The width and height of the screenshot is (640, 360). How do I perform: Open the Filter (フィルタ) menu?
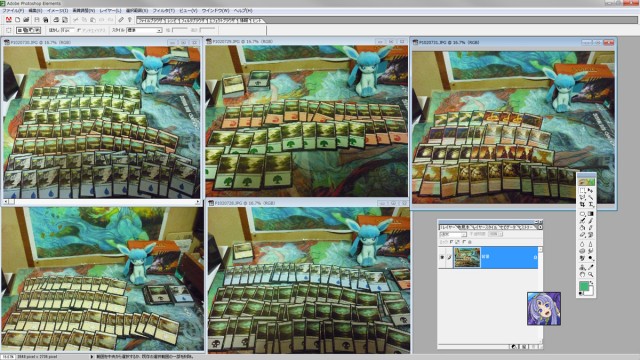(163, 11)
